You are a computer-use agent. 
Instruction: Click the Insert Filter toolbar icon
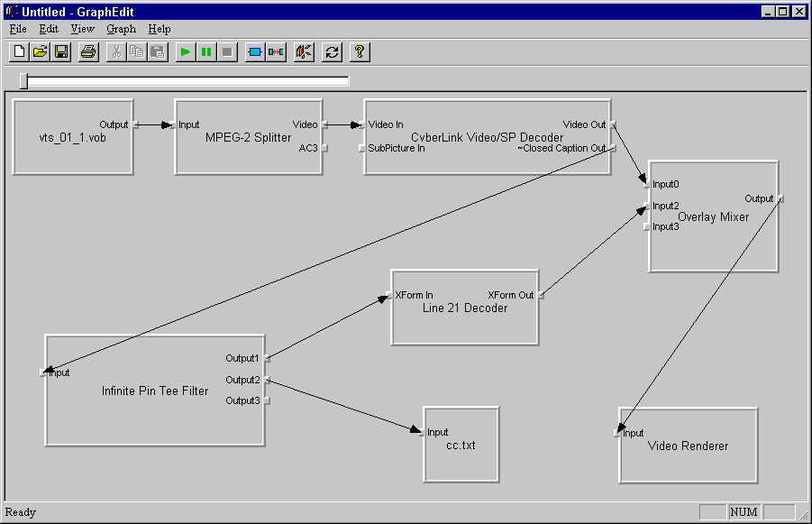(255, 51)
